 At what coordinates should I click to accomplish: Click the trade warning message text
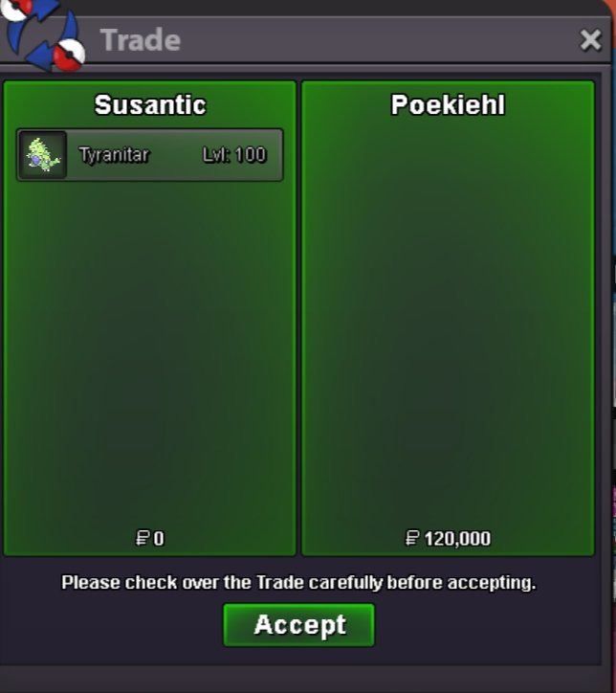click(298, 583)
